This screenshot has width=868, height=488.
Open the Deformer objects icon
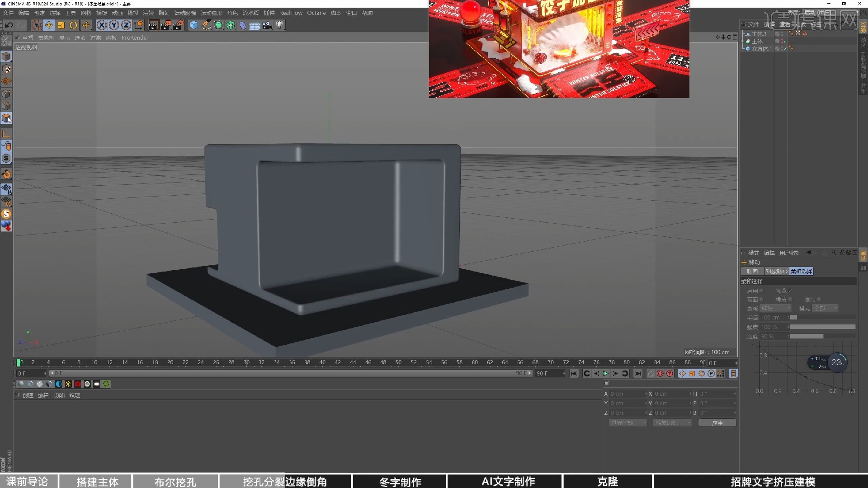point(243,25)
